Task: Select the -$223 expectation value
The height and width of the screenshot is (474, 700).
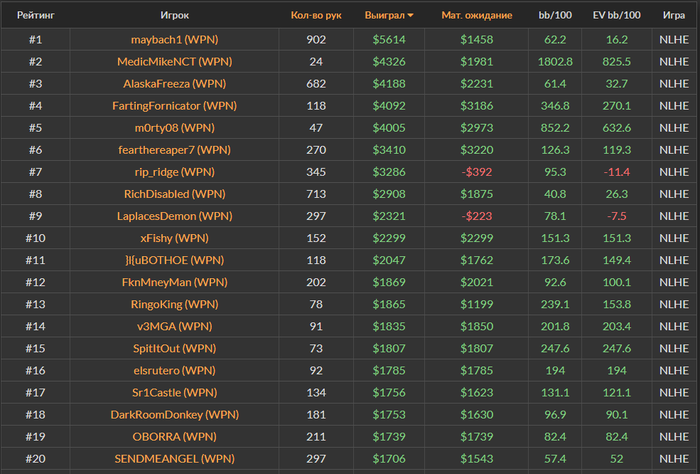Action: pyautogui.click(x=477, y=216)
